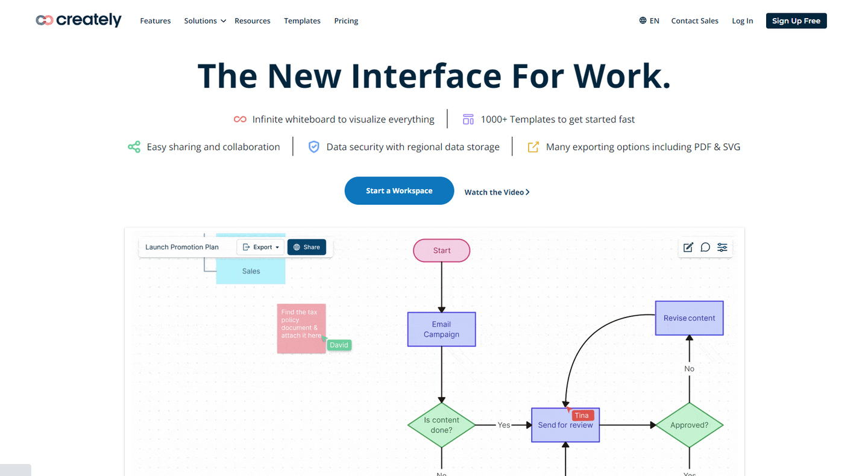Click the data security shield icon
The height and width of the screenshot is (476, 868).
click(313, 147)
